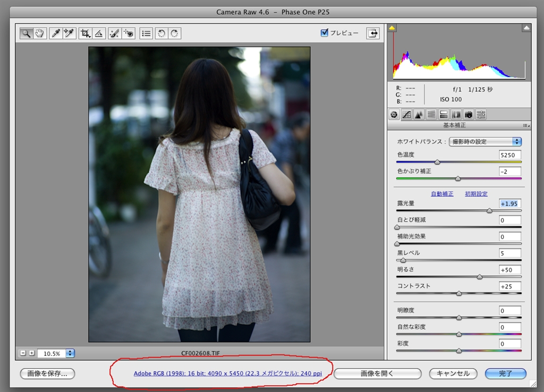Switch to the Camera Calibration tab
The image size is (544, 392).
tap(469, 115)
